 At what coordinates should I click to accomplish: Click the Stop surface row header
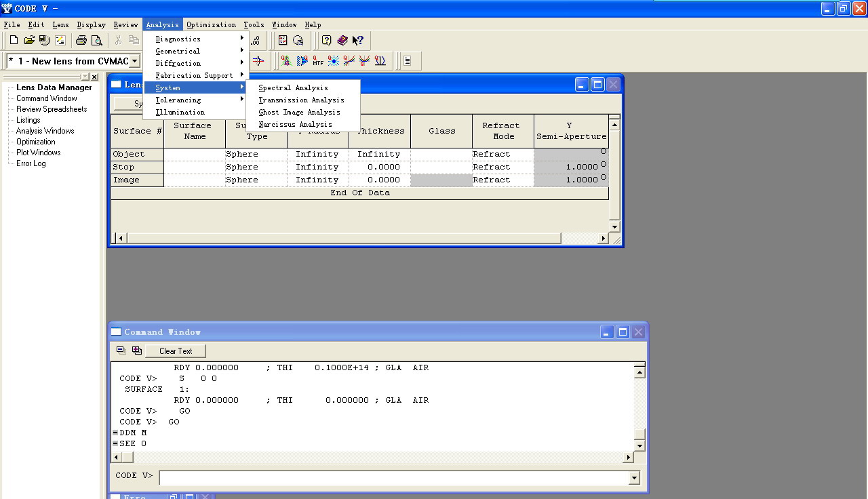tap(138, 167)
